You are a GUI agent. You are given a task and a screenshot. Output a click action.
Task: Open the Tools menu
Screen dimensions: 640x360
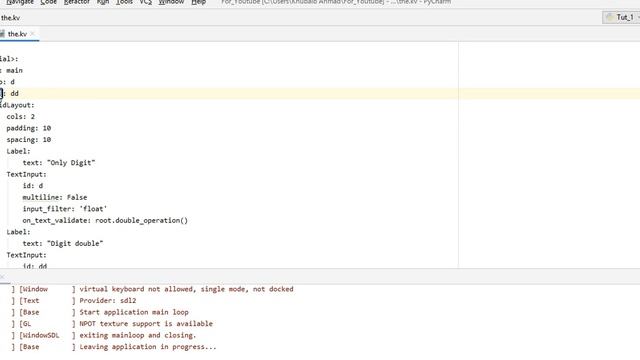click(124, 2)
